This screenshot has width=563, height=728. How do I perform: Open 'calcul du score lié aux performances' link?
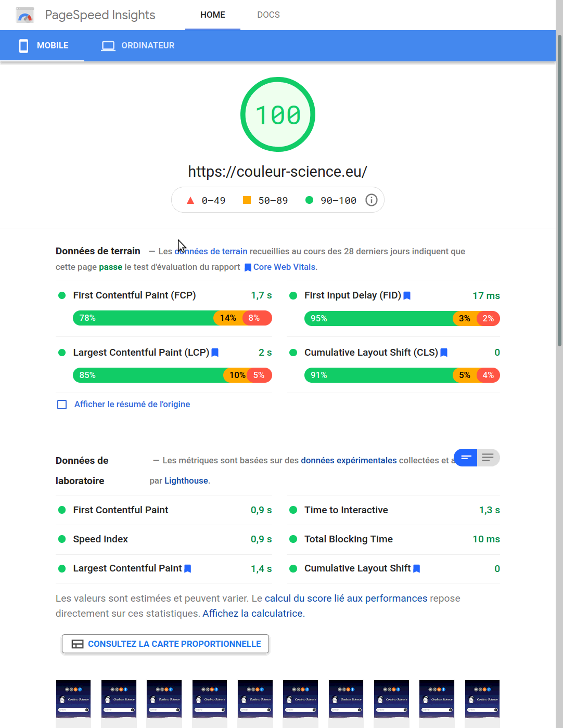click(x=346, y=599)
